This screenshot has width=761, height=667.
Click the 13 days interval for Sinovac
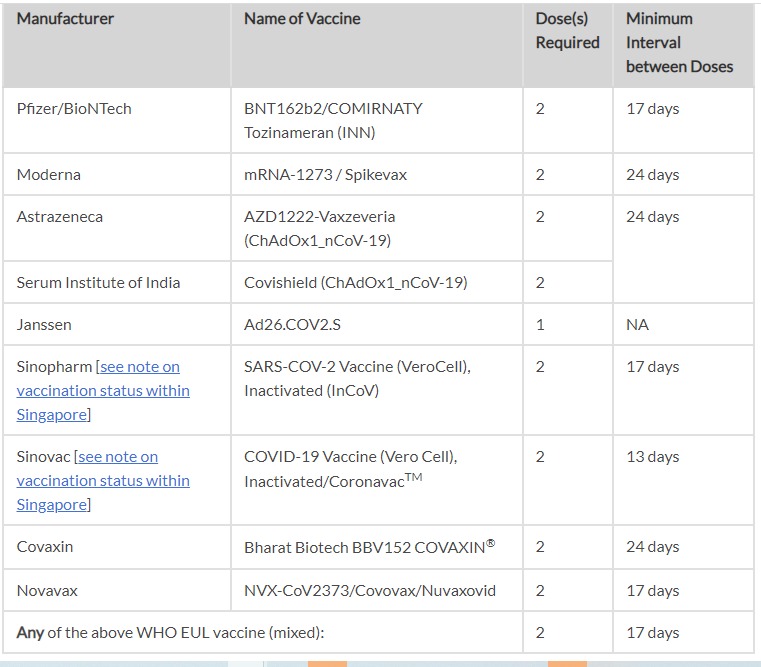click(x=652, y=457)
